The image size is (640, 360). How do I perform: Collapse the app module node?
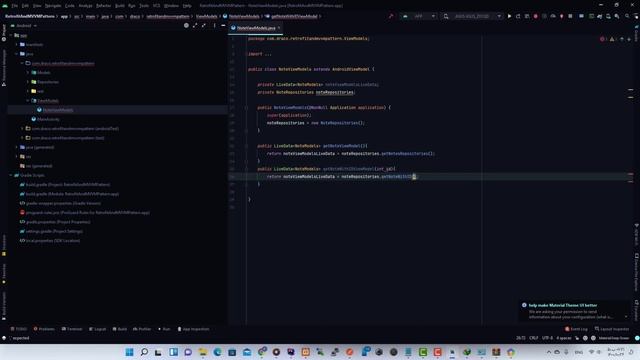click(11, 35)
